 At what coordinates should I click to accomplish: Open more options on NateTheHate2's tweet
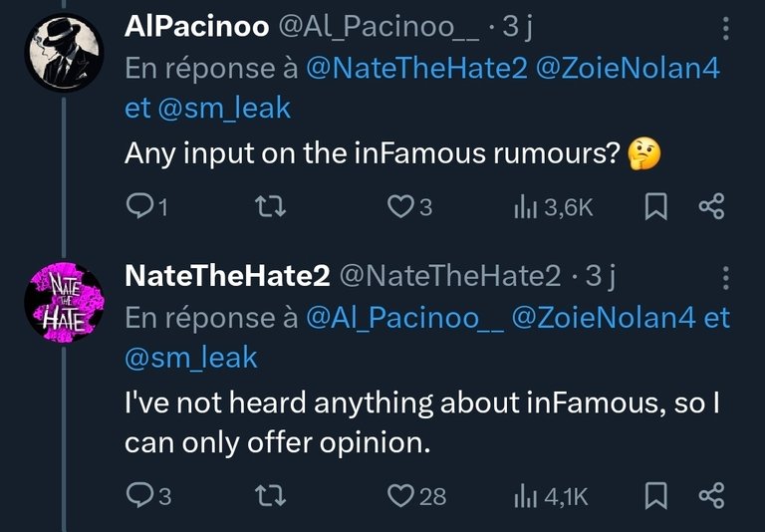tap(725, 278)
